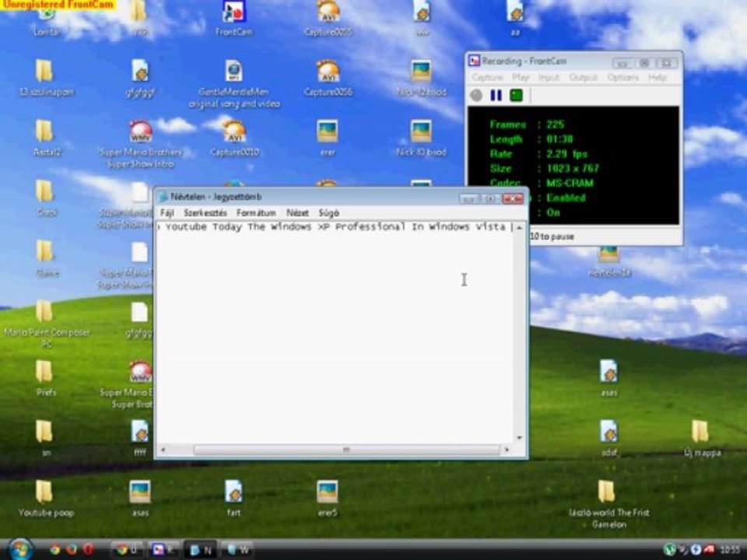Click the 'to pause' status bar text

[x=557, y=236]
